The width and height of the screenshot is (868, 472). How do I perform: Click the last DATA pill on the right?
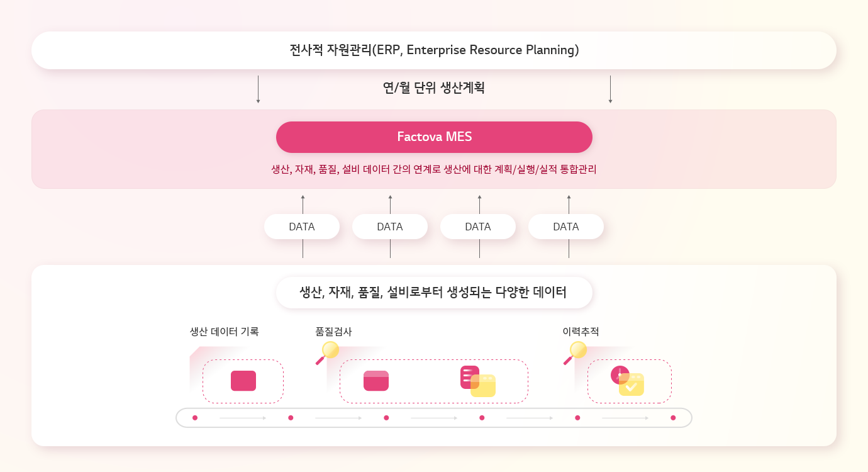pyautogui.click(x=566, y=227)
